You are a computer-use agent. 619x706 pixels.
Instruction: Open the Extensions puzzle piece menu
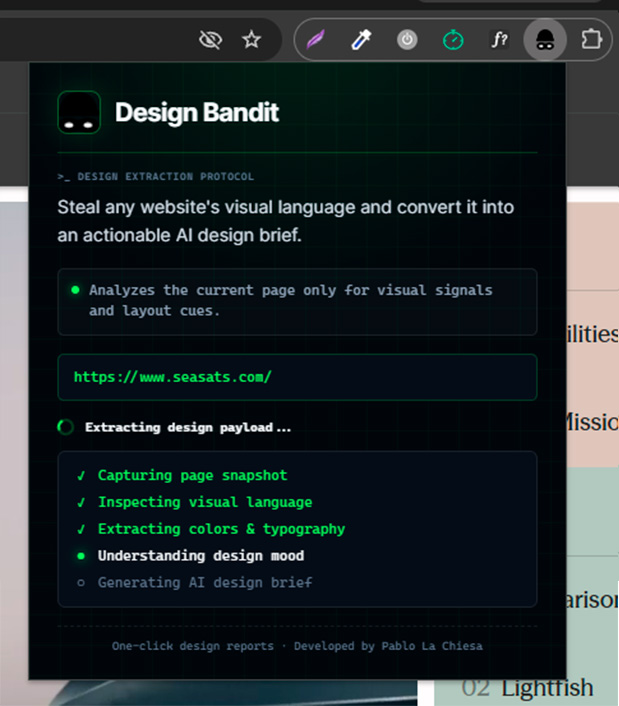pyautogui.click(x=591, y=40)
